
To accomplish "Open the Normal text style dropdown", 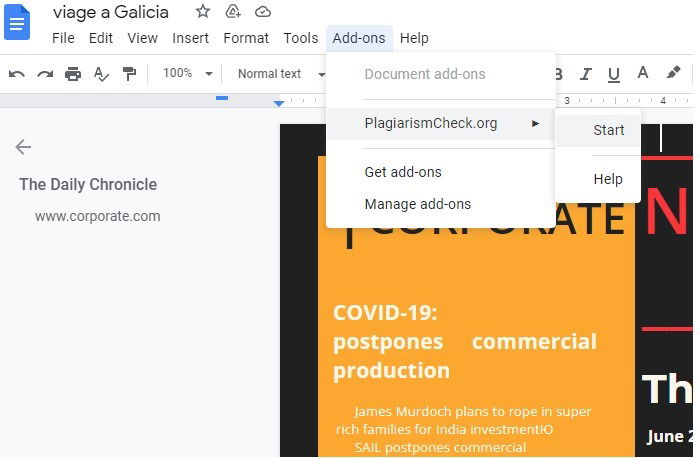I will tap(281, 74).
